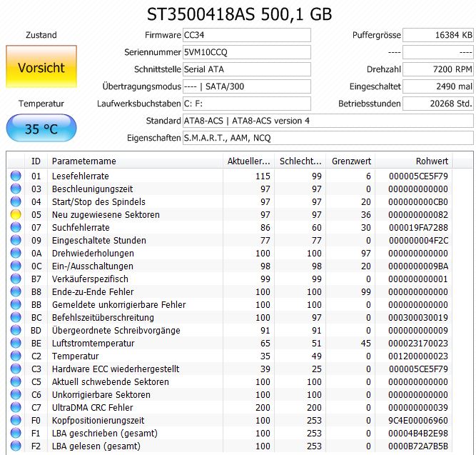This screenshot has height=455, width=476.
Task: Click the status icon for Drehwiederholungen
Action: [16, 253]
